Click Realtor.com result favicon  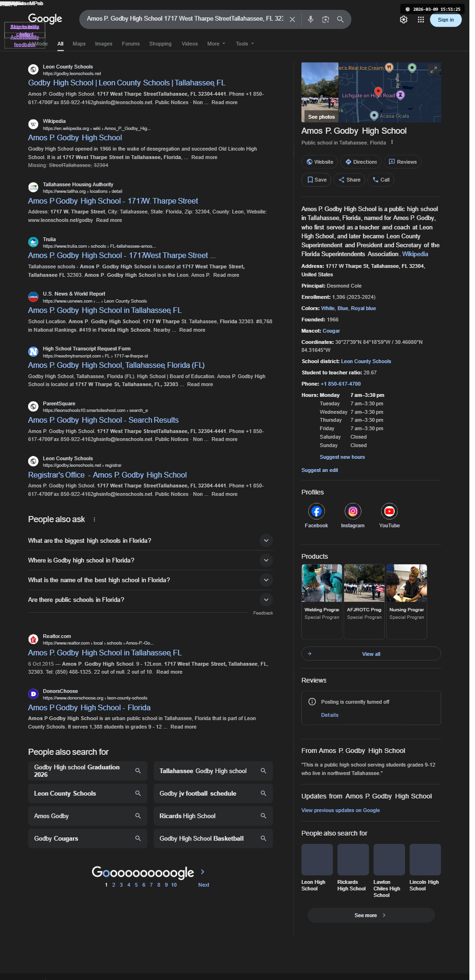click(33, 639)
